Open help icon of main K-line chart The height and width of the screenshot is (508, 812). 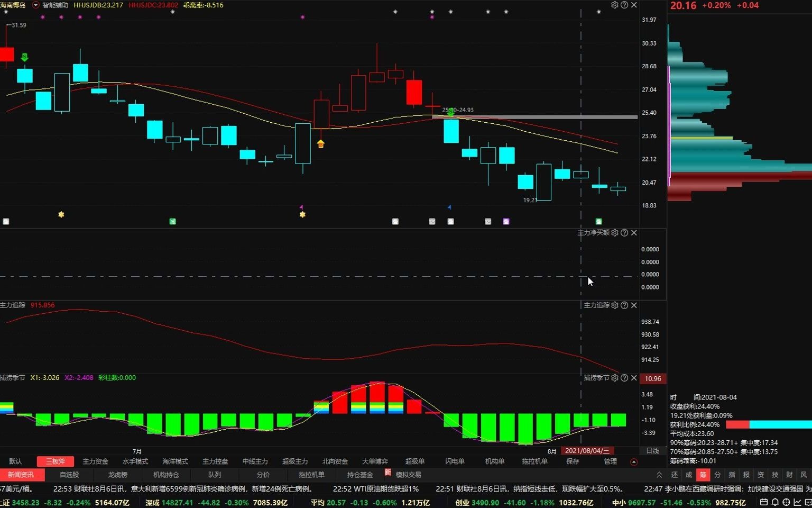624,5
